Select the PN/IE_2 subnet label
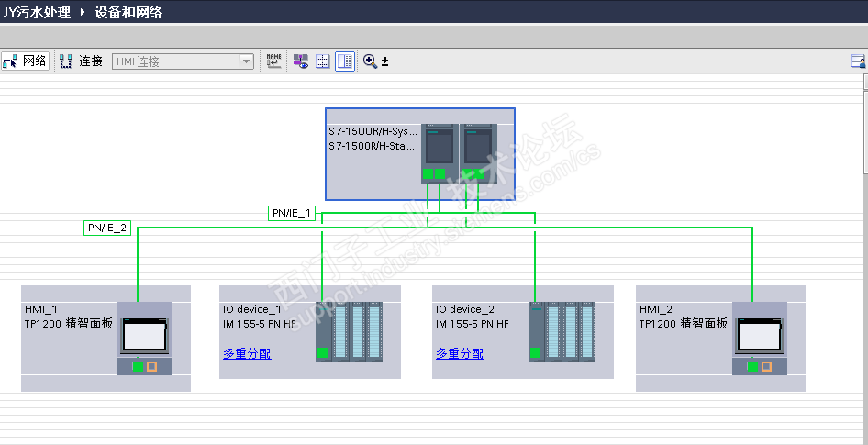The height and width of the screenshot is (445, 868). 107,228
